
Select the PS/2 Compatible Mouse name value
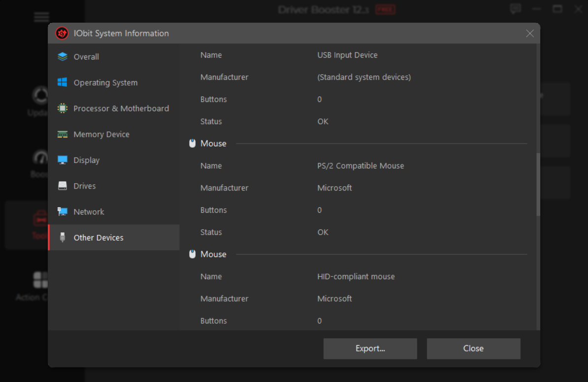tap(360, 166)
